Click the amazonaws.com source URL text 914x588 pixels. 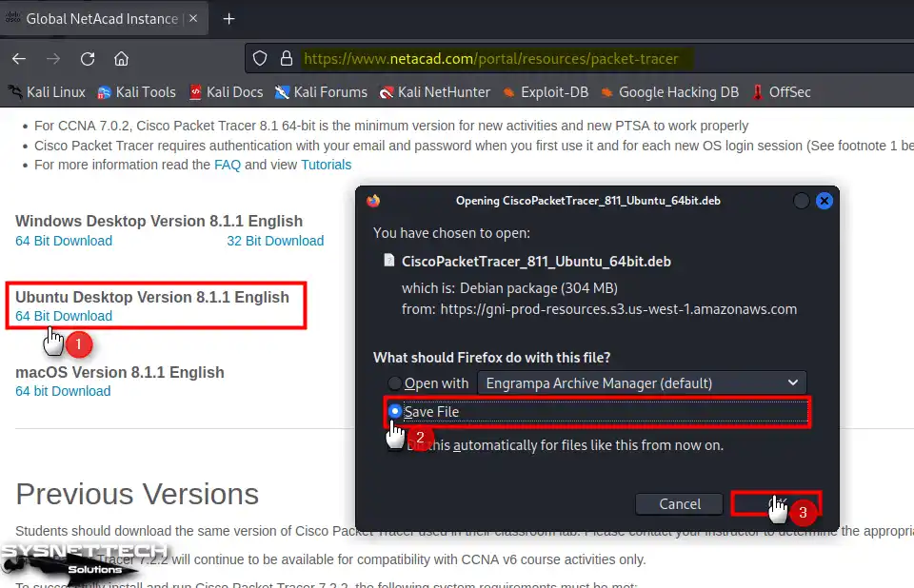[619, 309]
